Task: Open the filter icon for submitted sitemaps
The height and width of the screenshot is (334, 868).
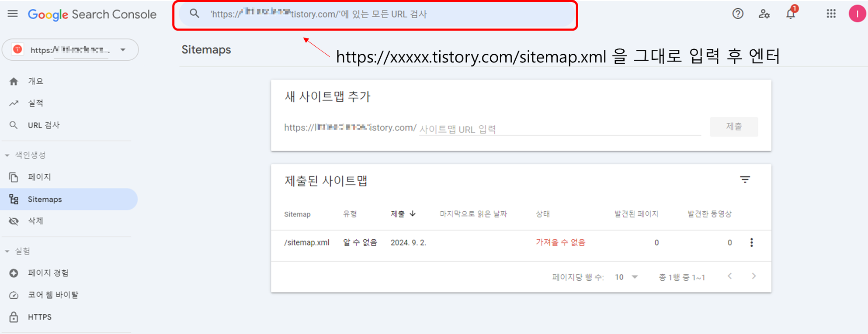Action: point(745,179)
